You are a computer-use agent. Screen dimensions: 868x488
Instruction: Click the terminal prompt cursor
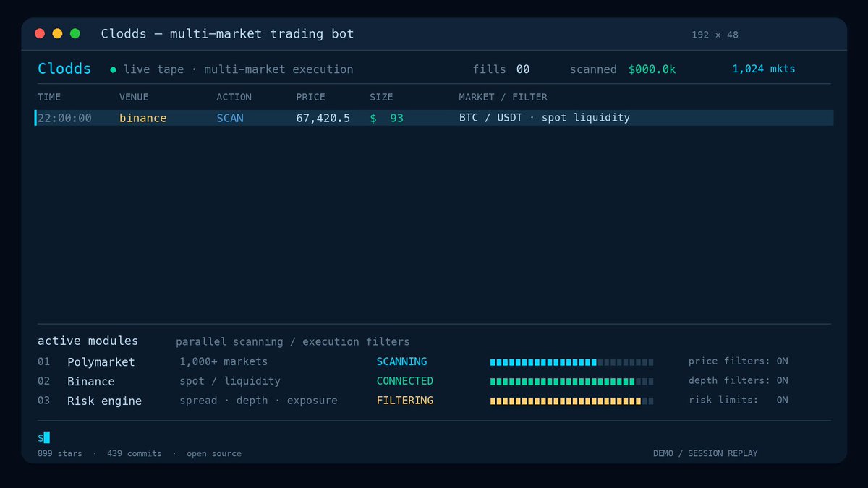pos(47,437)
